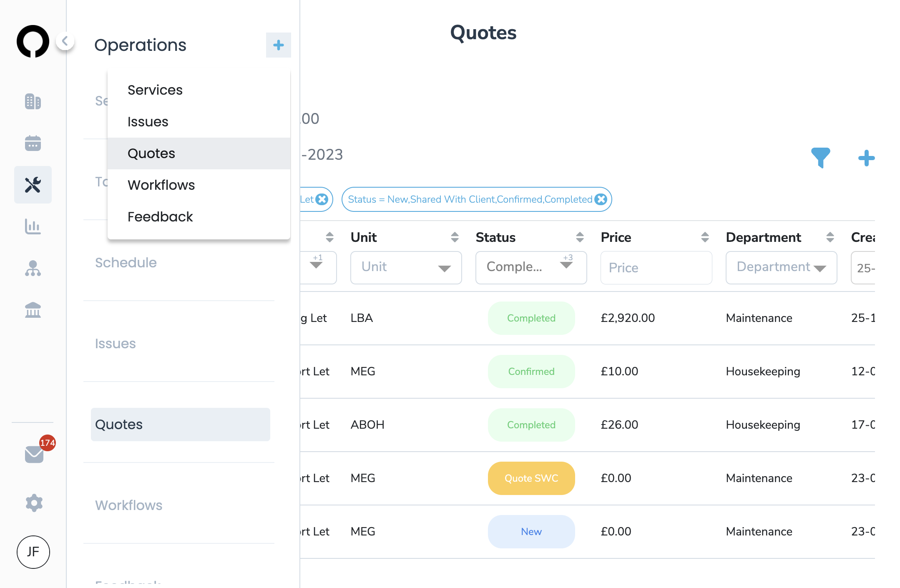
Task: Open Schedule in the Operations panel
Action: pos(126,263)
